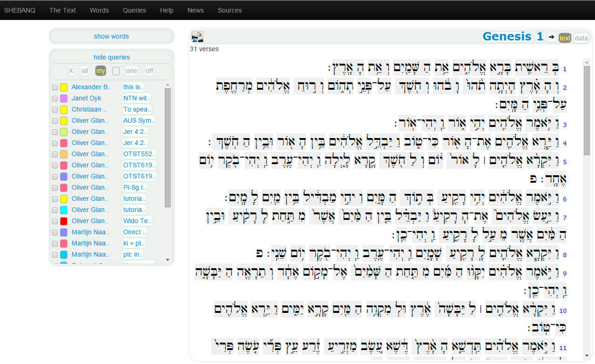
Task: Check the Janet Dyk query checkbox
Action: pyautogui.click(x=55, y=99)
